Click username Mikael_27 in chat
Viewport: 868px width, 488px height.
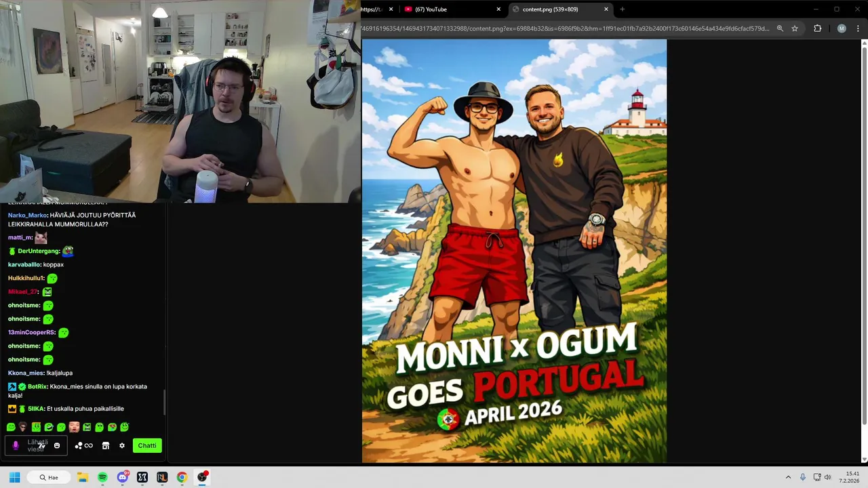pos(22,291)
